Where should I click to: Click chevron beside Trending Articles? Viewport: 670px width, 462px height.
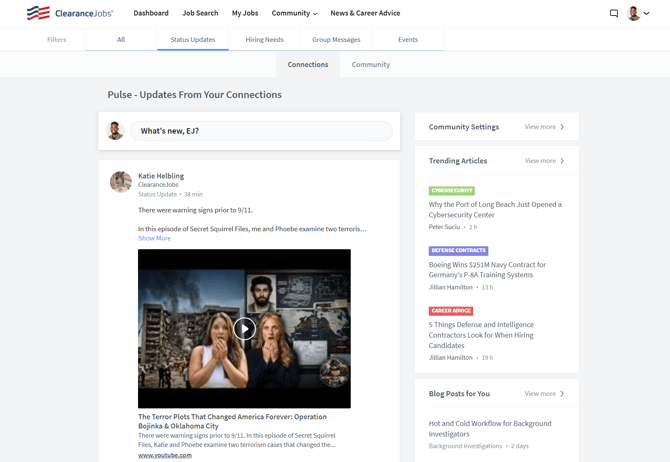point(562,161)
